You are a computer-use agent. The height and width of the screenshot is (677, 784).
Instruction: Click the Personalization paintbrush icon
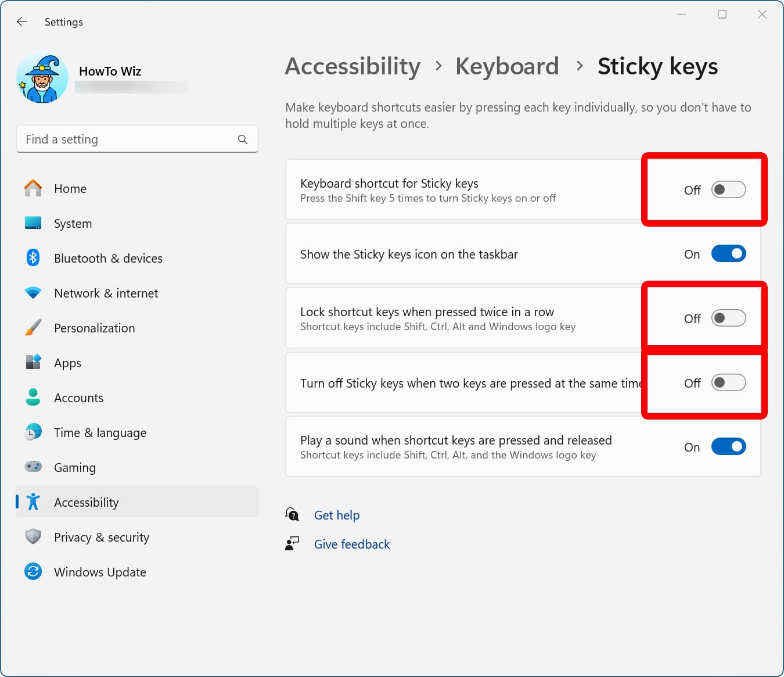(x=33, y=328)
